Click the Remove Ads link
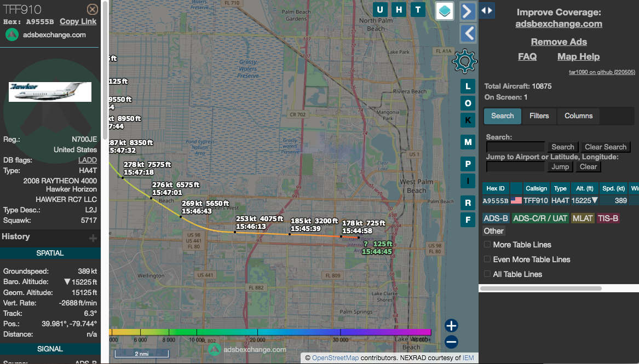This screenshot has height=364, width=639. (559, 42)
